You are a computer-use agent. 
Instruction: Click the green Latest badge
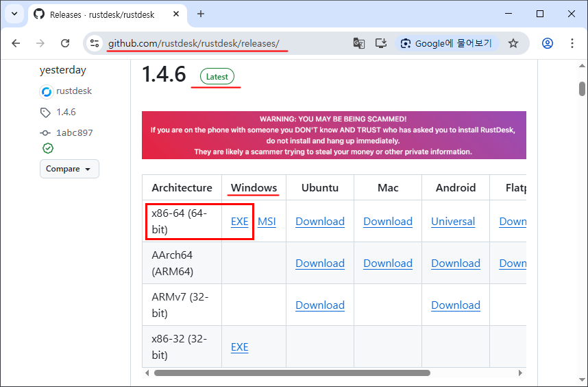coord(217,77)
